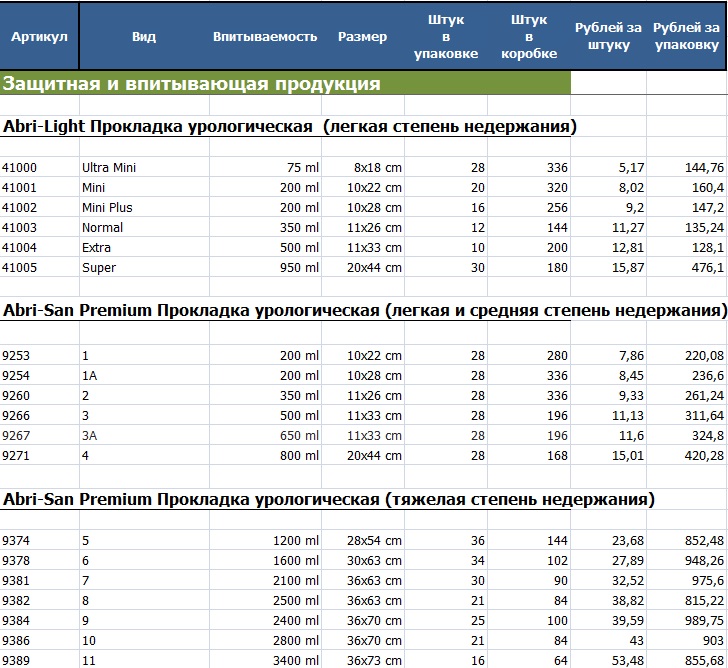
Task: Click the Ultra Mini cell
Action: pyautogui.click(x=144, y=168)
